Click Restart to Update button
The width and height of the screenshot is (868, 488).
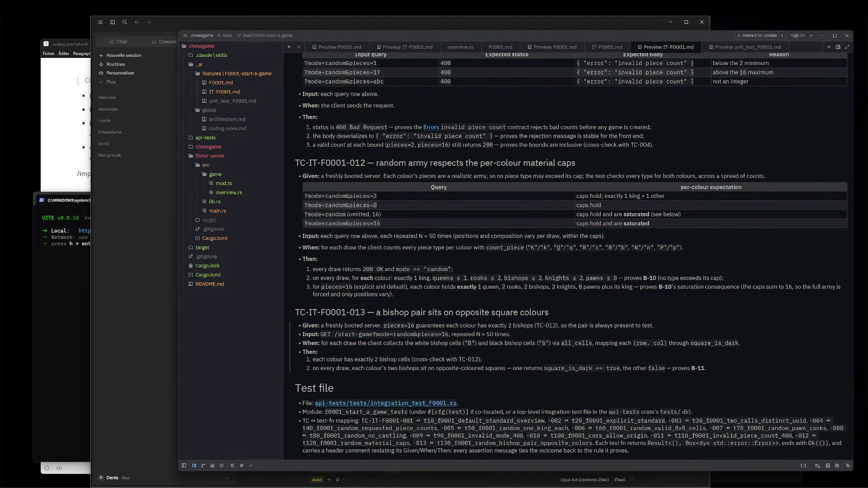(756, 35)
